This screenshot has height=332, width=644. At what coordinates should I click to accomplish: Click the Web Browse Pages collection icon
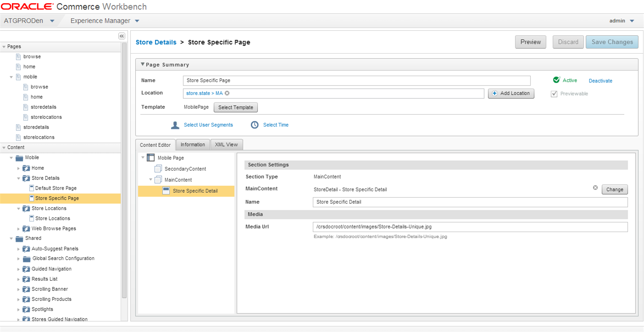click(26, 229)
